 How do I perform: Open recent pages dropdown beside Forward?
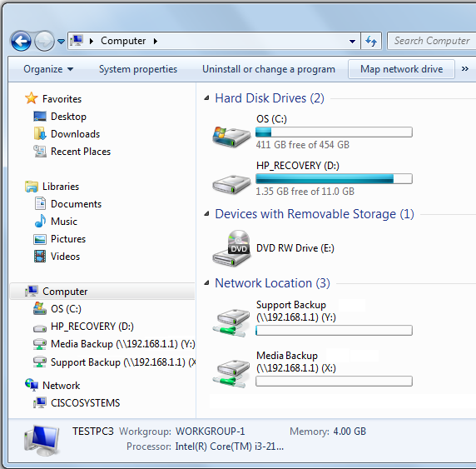tap(61, 41)
